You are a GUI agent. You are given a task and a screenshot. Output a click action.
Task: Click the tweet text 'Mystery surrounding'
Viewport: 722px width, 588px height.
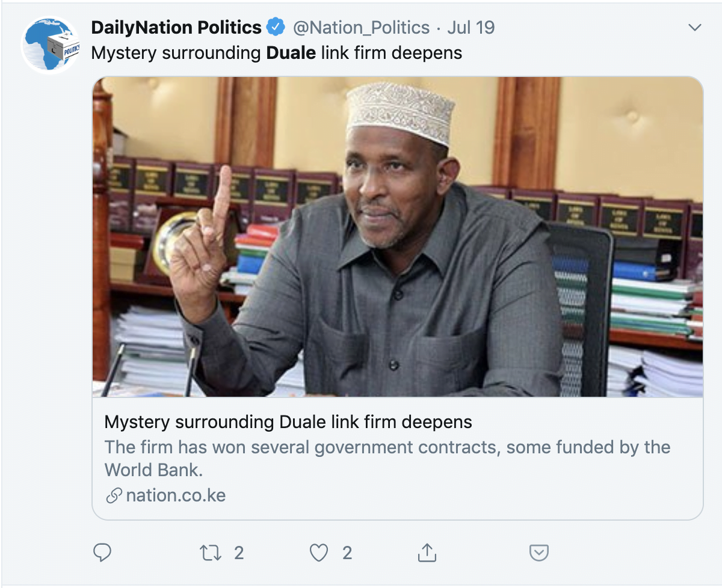(176, 53)
